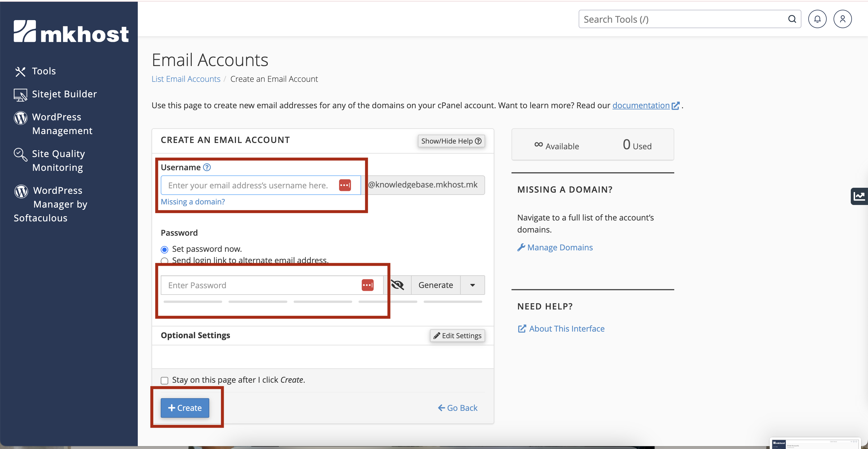
Task: Check Stay on this page after Create
Action: coord(164,381)
